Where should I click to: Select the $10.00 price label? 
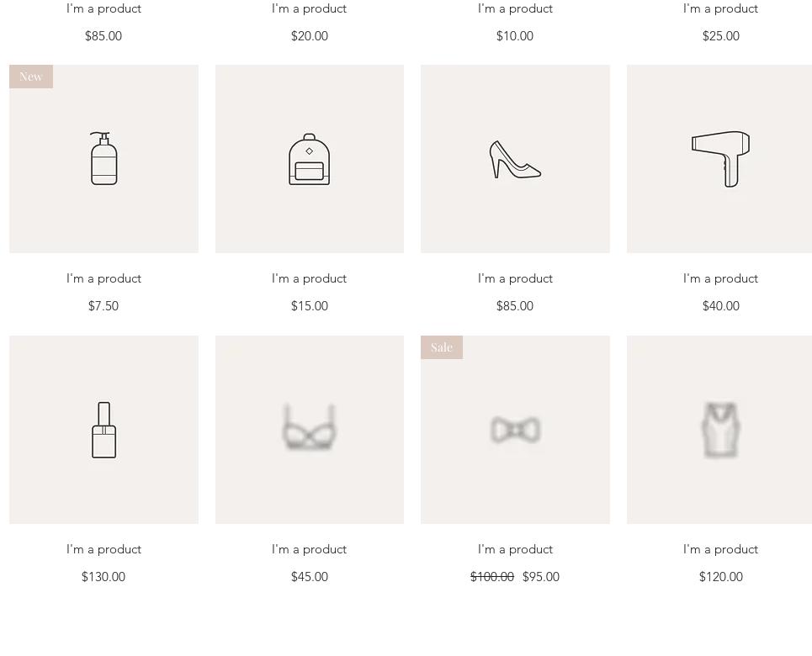(x=515, y=36)
